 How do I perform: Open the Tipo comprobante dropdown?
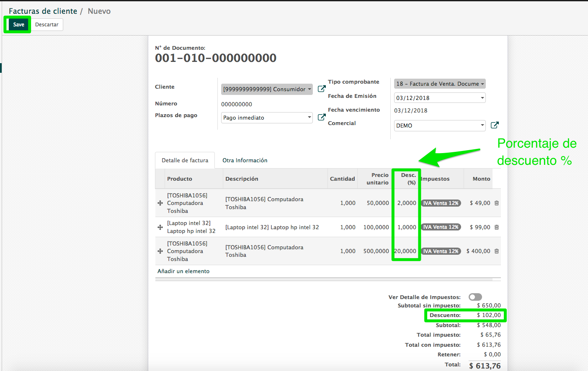click(x=440, y=84)
